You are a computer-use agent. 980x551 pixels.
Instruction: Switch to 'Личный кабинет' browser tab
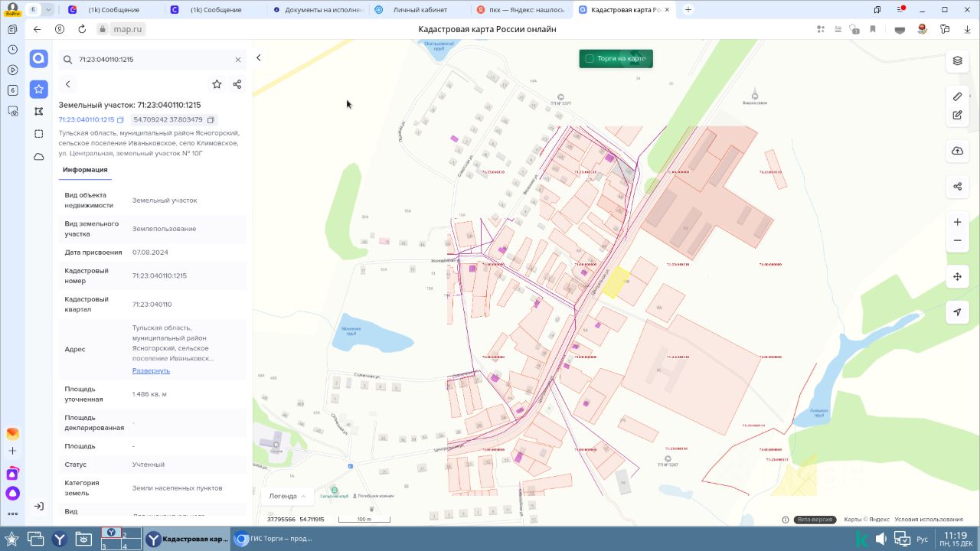pos(420,10)
